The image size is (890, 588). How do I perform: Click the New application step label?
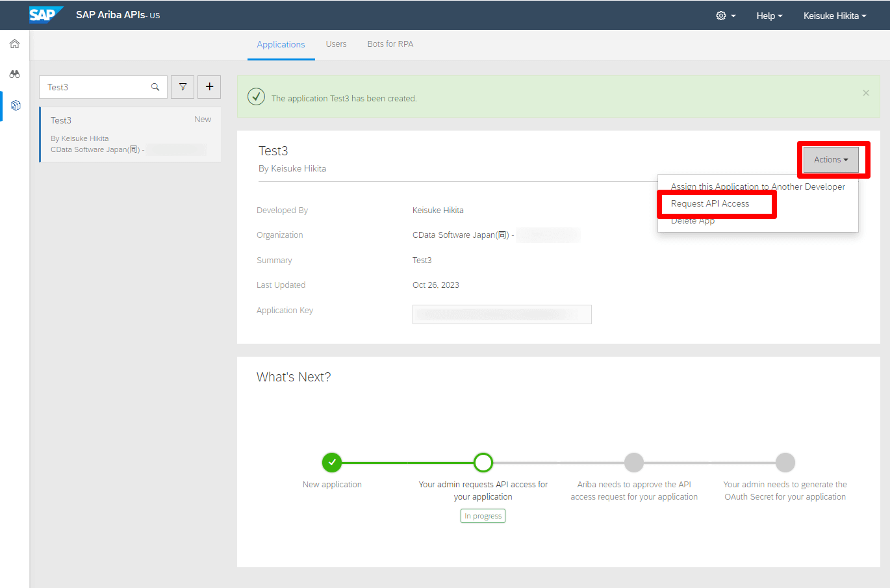click(x=332, y=485)
